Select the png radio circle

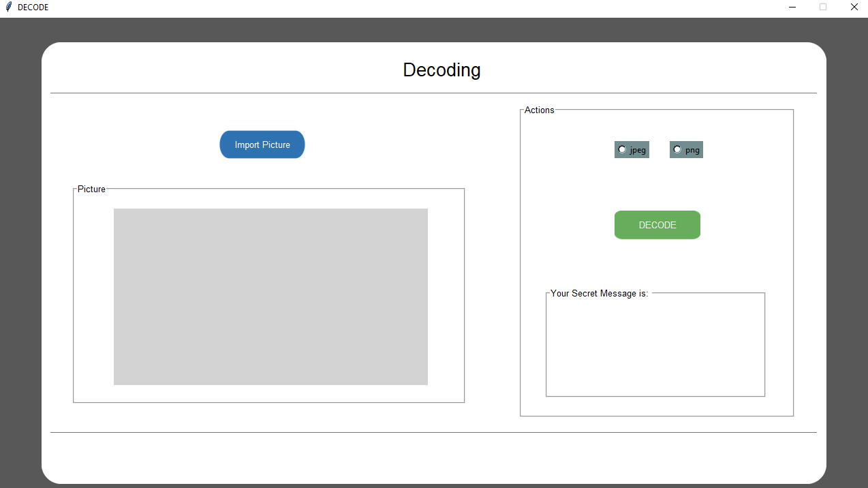coord(677,149)
